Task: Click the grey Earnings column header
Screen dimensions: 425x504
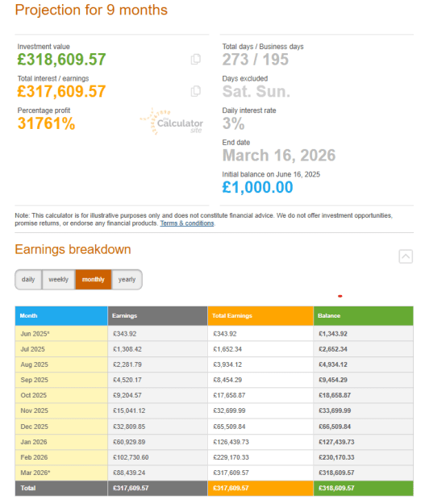Action: coord(157,315)
